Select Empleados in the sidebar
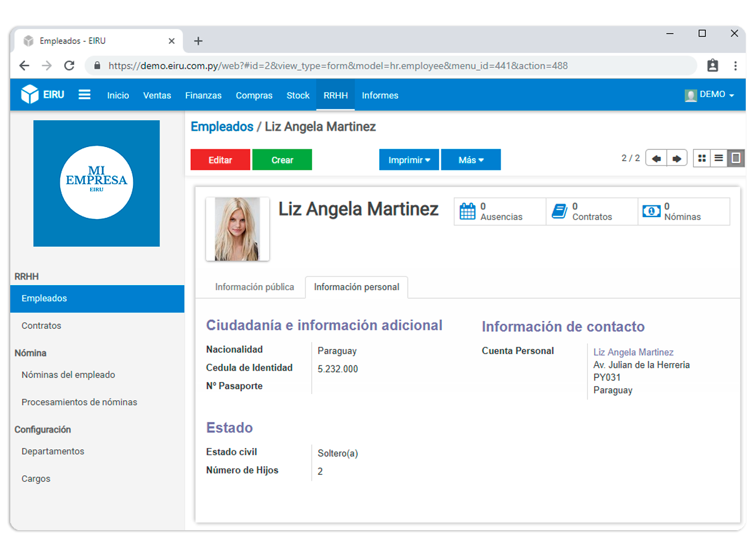Viewport: 756px width, 553px height. 97,298
